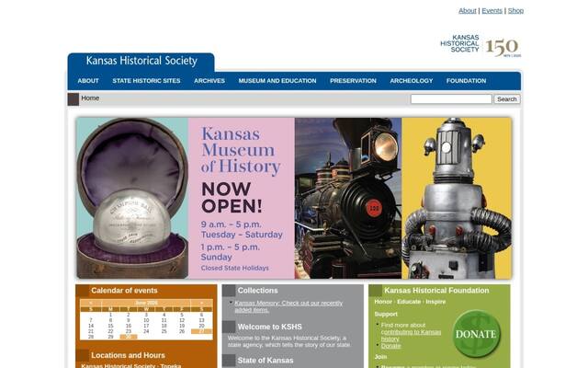Screen dimensions: 588x368
Task: Click the Locations and Hours heading
Action: 128,355
